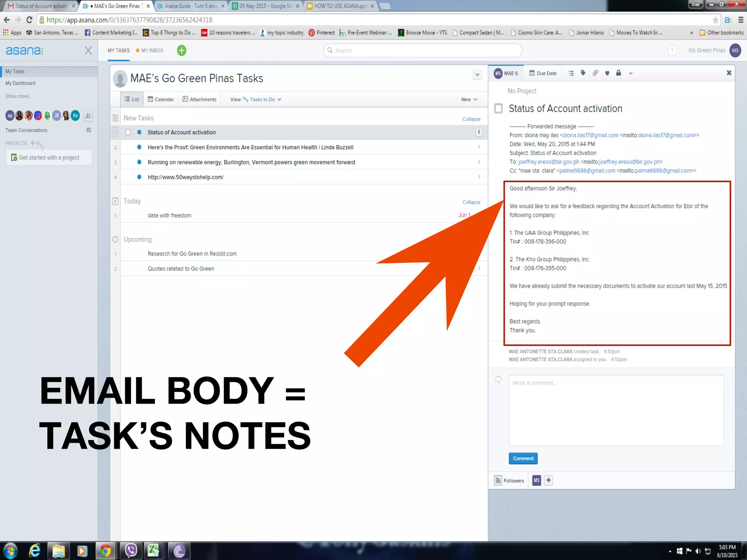This screenshot has height=560, width=747.
Task: Click the Asana extension icon in toolbar
Action: (x=728, y=20)
